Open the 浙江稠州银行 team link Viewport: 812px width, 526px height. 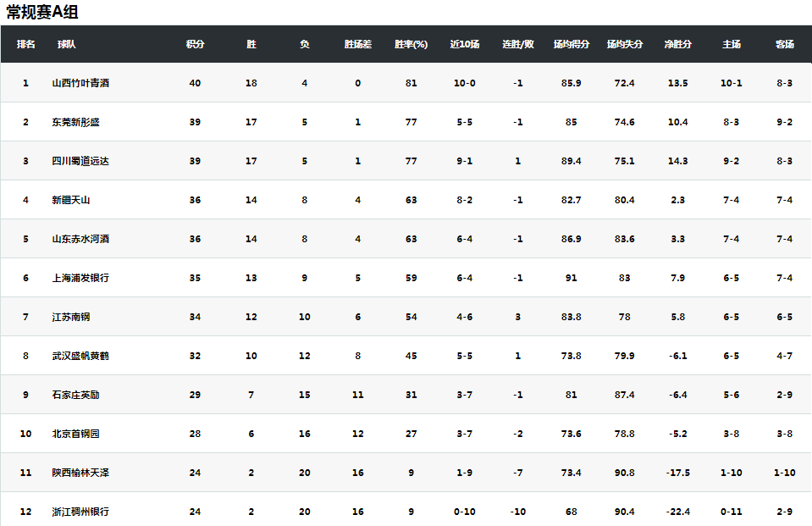coord(80,512)
